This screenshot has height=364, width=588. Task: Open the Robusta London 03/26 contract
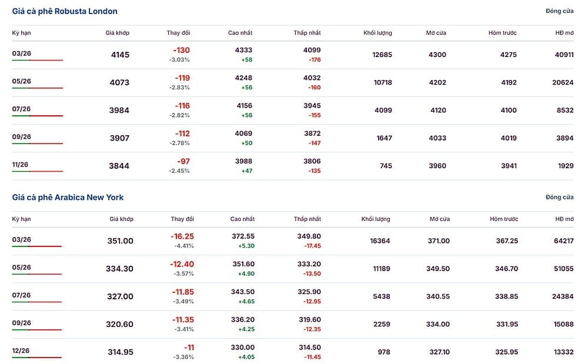point(21,54)
